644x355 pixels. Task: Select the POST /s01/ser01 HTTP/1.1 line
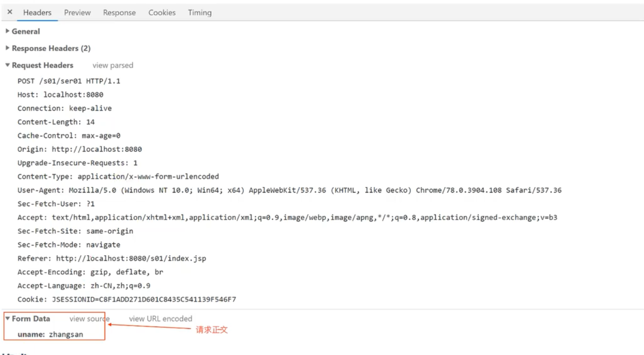click(69, 81)
